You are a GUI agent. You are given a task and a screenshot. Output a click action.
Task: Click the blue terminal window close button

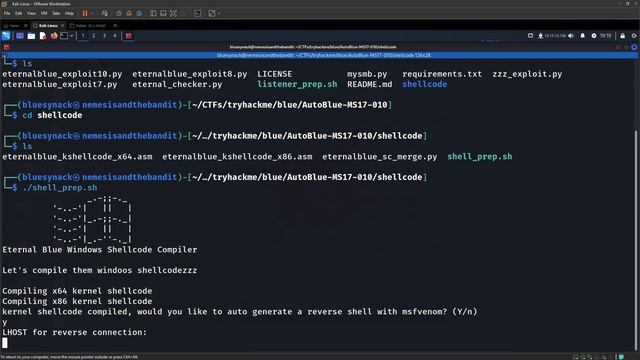(634, 47)
